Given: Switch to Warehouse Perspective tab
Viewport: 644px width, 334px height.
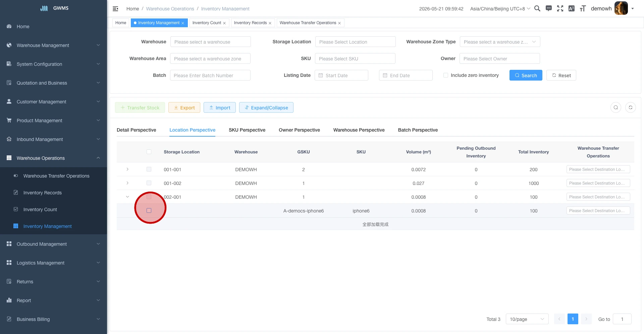Looking at the screenshot, I should point(359,130).
